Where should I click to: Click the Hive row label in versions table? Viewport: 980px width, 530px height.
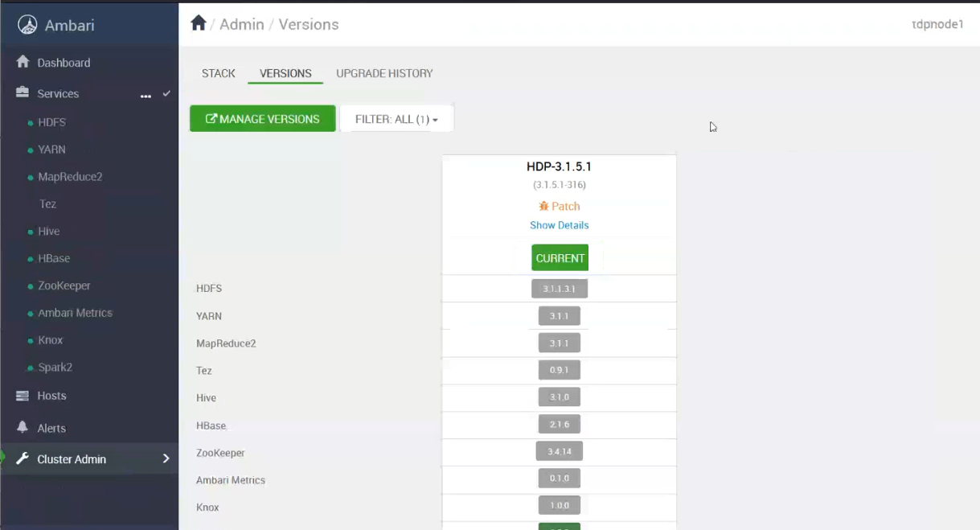[x=206, y=398]
